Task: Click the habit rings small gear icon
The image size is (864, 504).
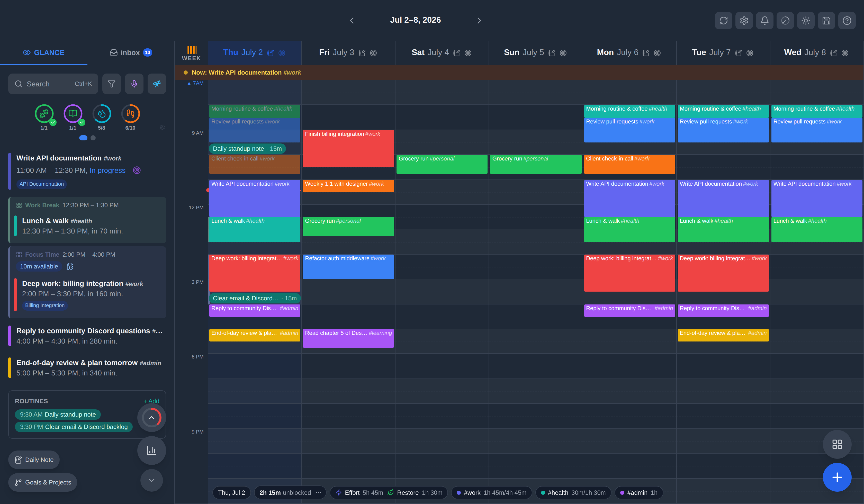Action: coord(162,127)
